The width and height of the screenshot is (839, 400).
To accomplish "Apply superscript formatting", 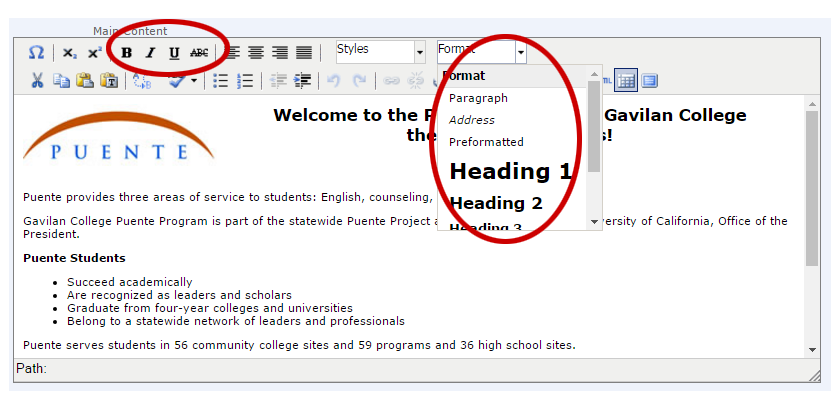I will point(94,53).
